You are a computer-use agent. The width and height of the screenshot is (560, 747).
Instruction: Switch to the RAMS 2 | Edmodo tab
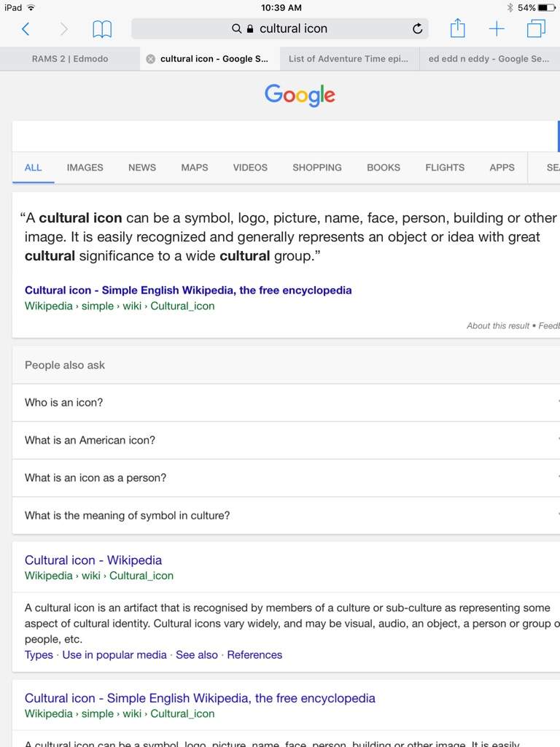70,59
